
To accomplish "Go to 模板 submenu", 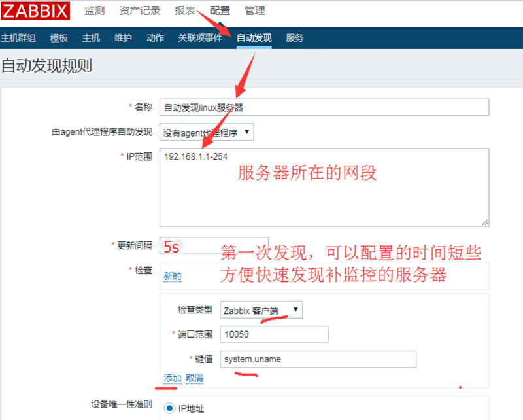I will click(x=59, y=38).
